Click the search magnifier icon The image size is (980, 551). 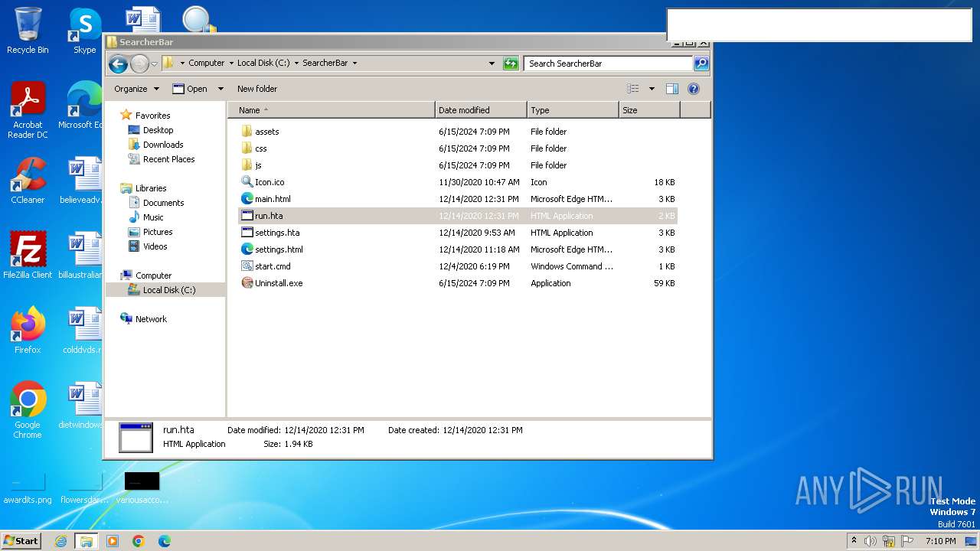point(701,64)
